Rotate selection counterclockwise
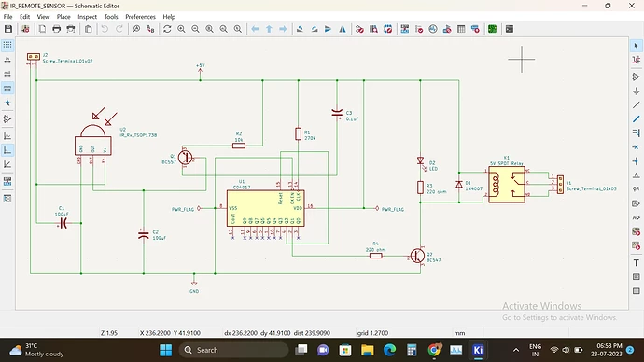Image resolution: width=644 pixels, height=362 pixels. pos(300,29)
